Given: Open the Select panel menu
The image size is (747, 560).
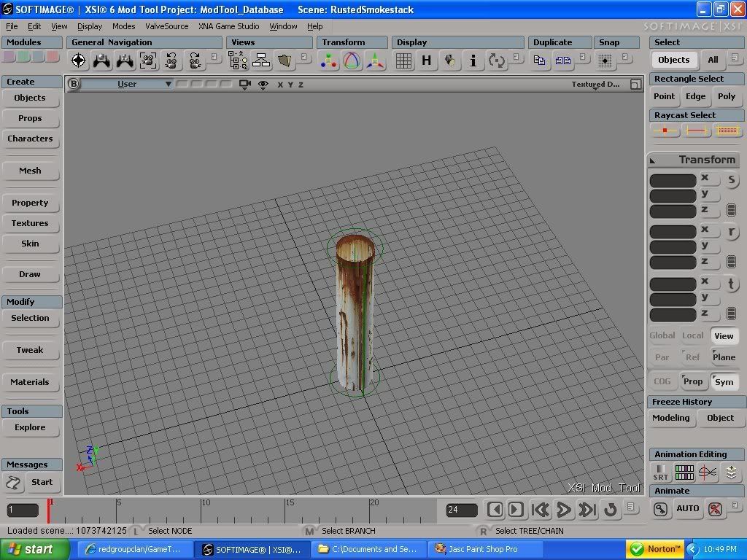Looking at the screenshot, I should 696,42.
